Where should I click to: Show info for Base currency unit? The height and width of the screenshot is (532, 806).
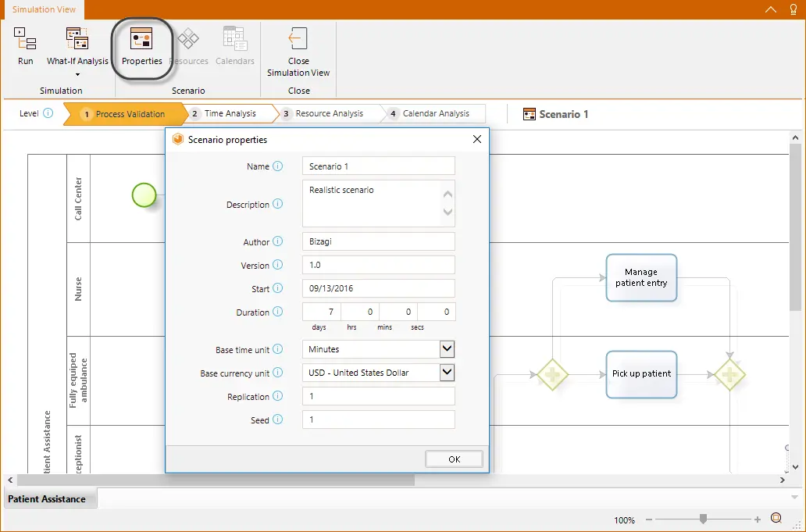277,373
